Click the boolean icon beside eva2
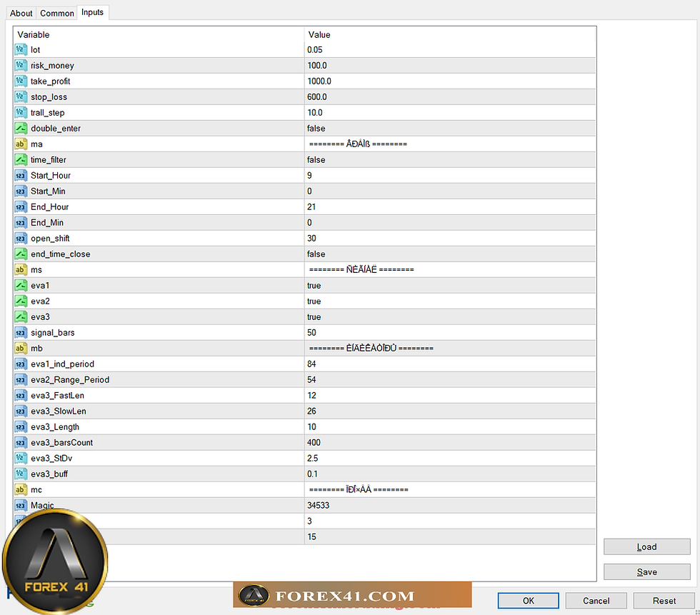The height and width of the screenshot is (615, 700). pyautogui.click(x=21, y=301)
